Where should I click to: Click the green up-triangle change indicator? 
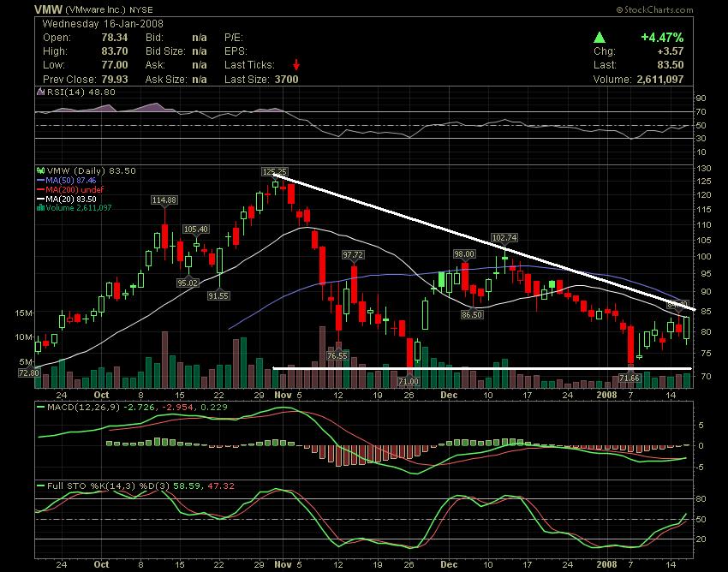point(600,38)
